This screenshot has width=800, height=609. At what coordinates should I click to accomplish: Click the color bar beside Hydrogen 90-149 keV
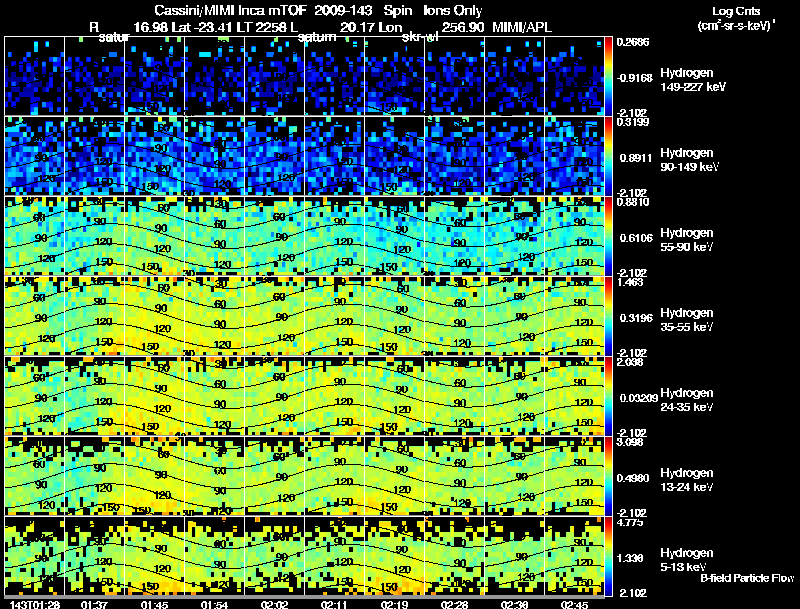tap(608, 156)
